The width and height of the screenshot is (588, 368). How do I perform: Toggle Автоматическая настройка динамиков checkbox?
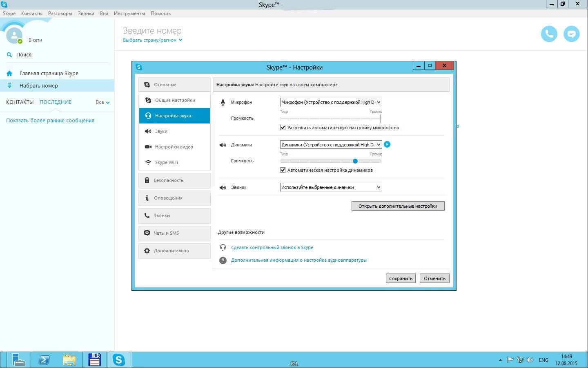point(283,170)
